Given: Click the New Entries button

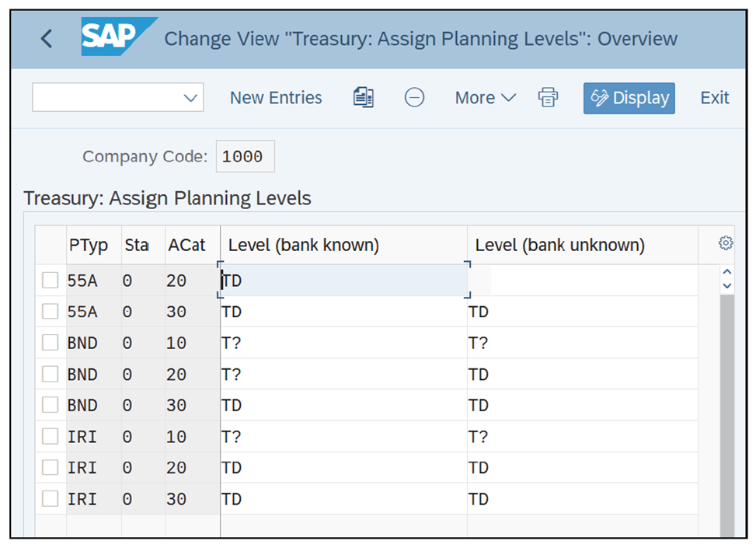Looking at the screenshot, I should tap(276, 97).
